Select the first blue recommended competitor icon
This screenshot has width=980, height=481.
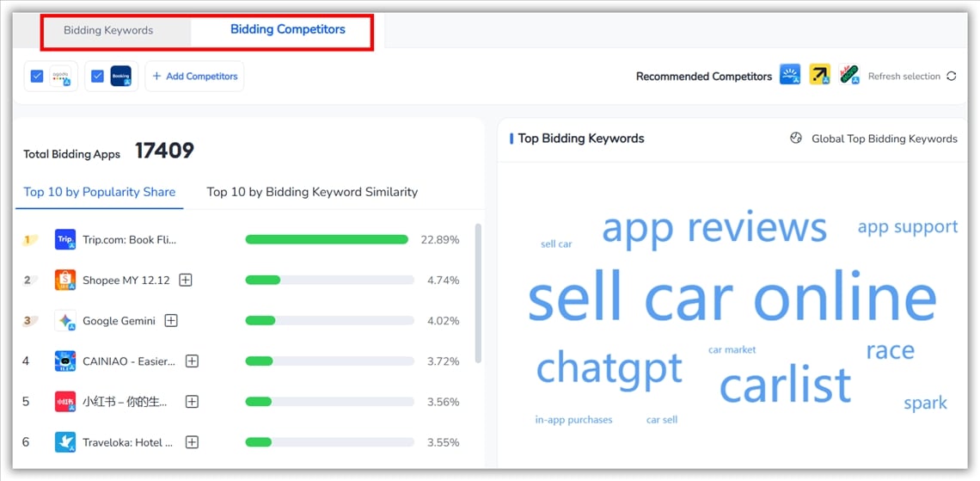790,75
